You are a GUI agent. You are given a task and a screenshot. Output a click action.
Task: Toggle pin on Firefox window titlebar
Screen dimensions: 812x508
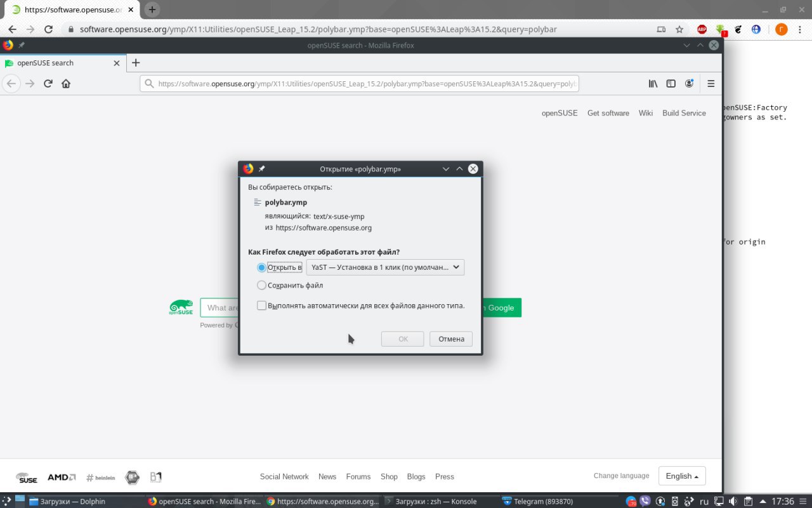coord(22,45)
